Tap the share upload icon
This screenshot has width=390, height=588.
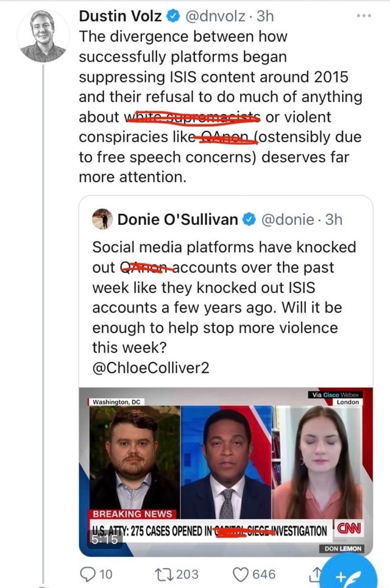pyautogui.click(x=316, y=573)
